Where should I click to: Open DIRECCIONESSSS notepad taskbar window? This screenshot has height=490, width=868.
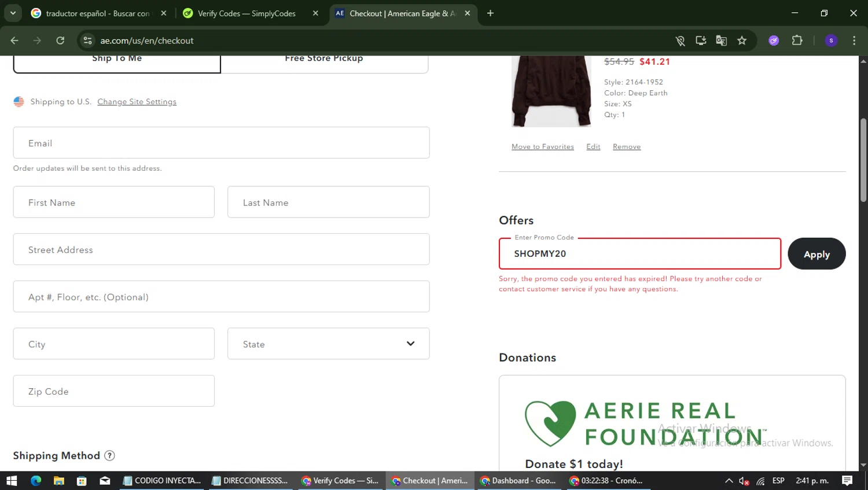pyautogui.click(x=250, y=481)
